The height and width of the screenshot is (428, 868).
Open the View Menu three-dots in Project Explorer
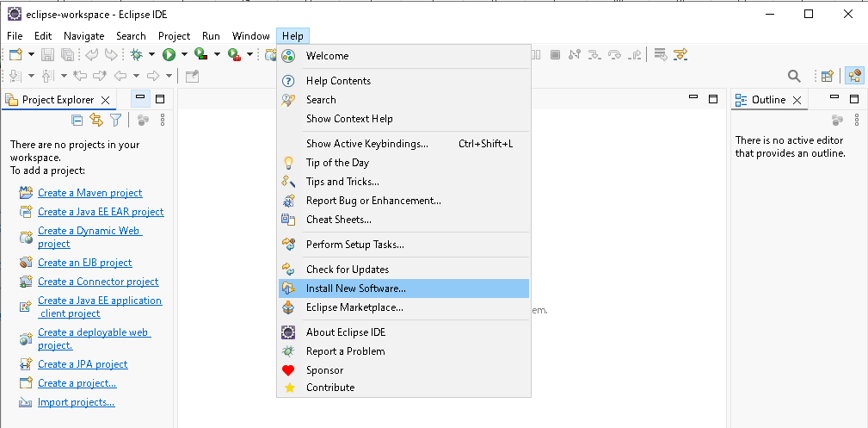pyautogui.click(x=163, y=120)
